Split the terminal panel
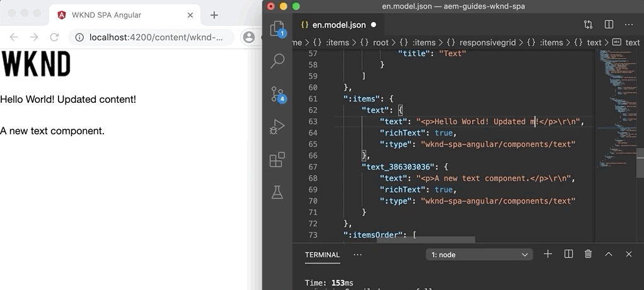The width and height of the screenshot is (644, 290). tap(568, 254)
